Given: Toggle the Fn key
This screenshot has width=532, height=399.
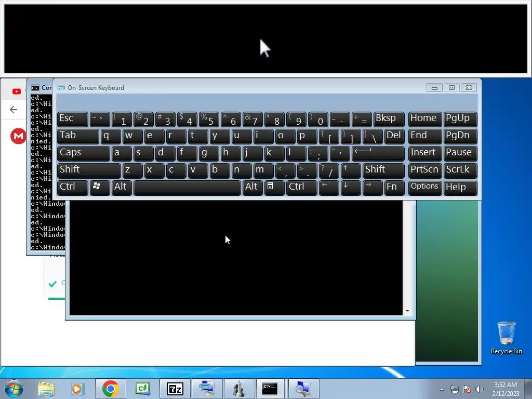Looking at the screenshot, I should (x=394, y=188).
